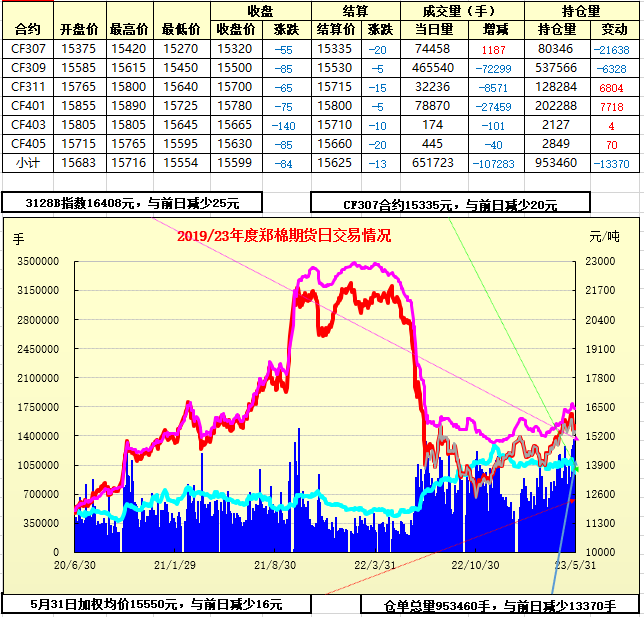Viewport: 644px width, 617px height.
Task: Select the 结算价 sub-header cell
Action: click(336, 29)
